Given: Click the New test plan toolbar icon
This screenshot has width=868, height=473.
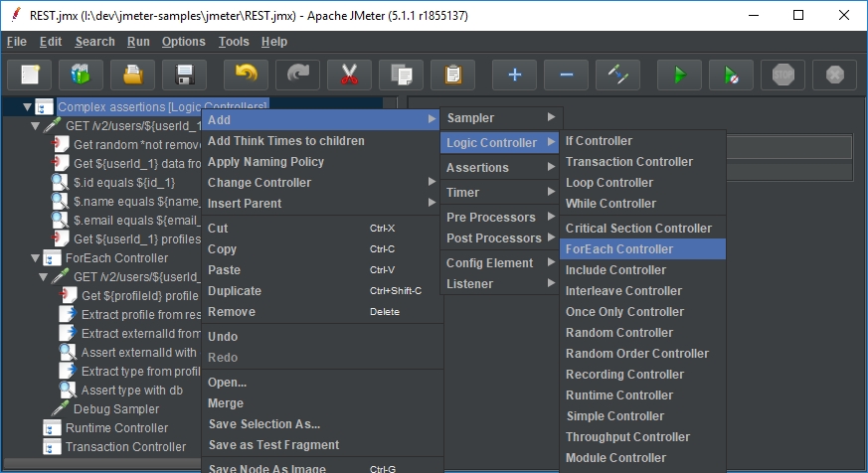Looking at the screenshot, I should coord(30,75).
